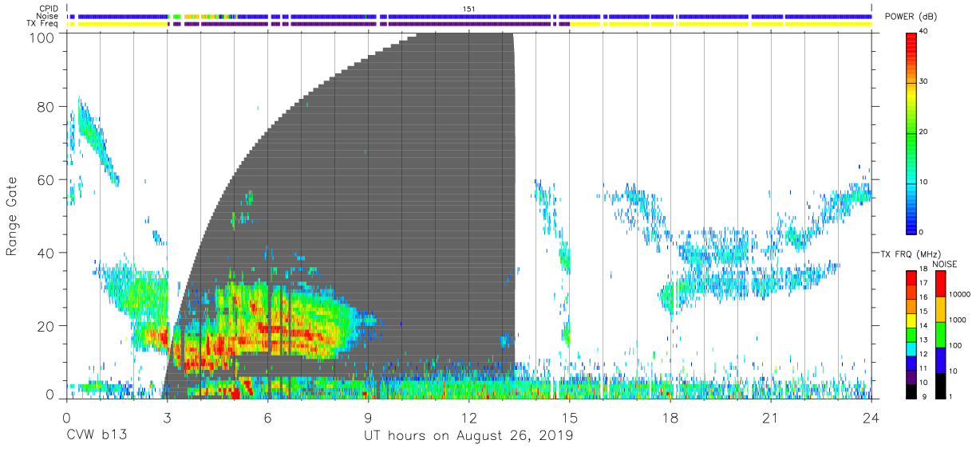Click the x-axis tick label '18'
The height and width of the screenshot is (452, 980).
click(670, 418)
